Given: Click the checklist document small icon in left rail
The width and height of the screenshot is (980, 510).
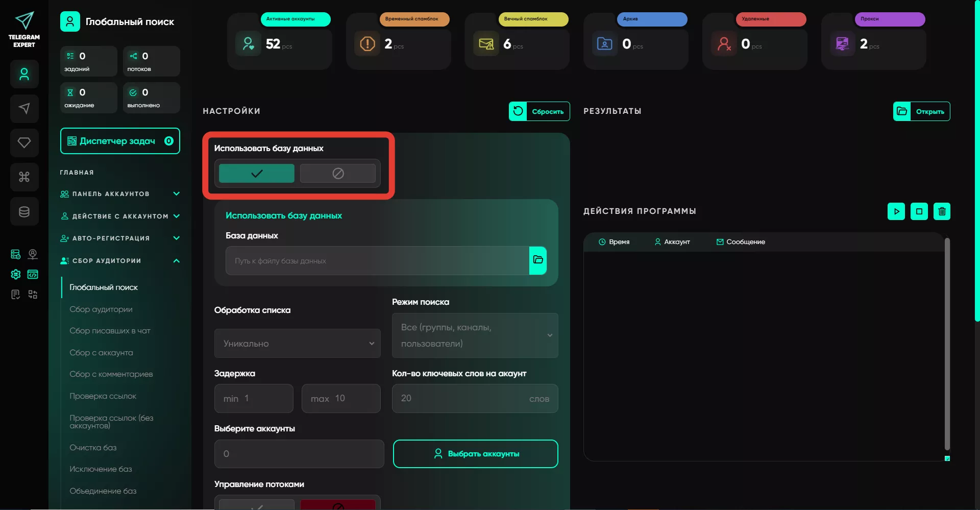Looking at the screenshot, I should (16, 295).
